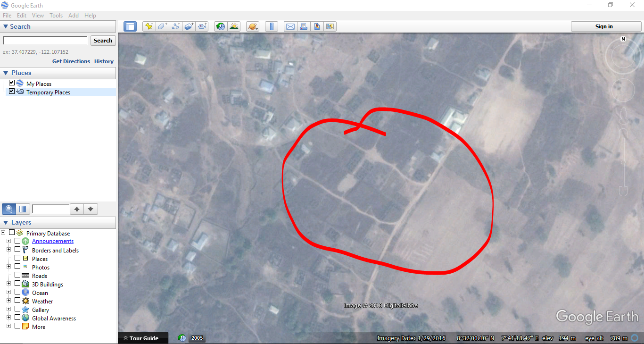
Task: Enable Historical Imagery view
Action: click(x=220, y=26)
